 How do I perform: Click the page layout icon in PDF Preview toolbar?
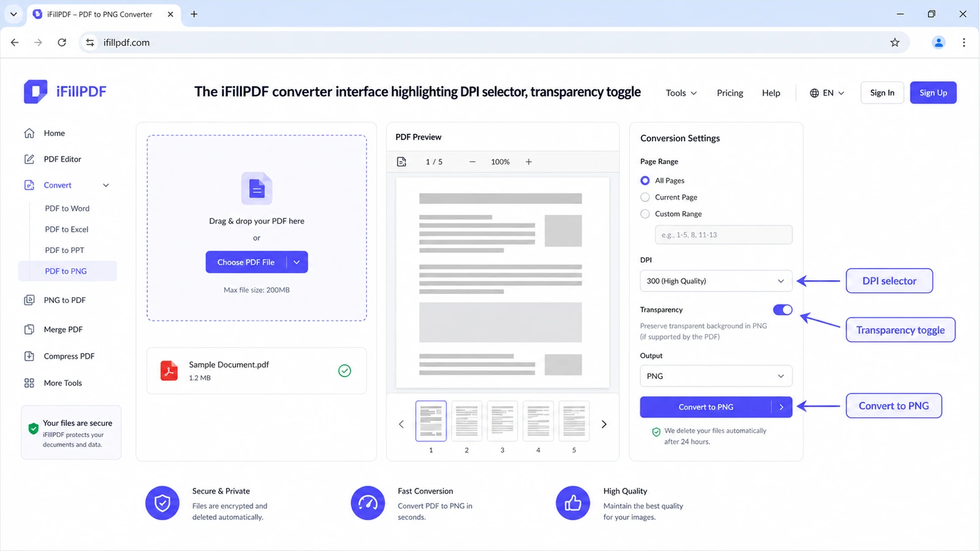[x=402, y=162]
